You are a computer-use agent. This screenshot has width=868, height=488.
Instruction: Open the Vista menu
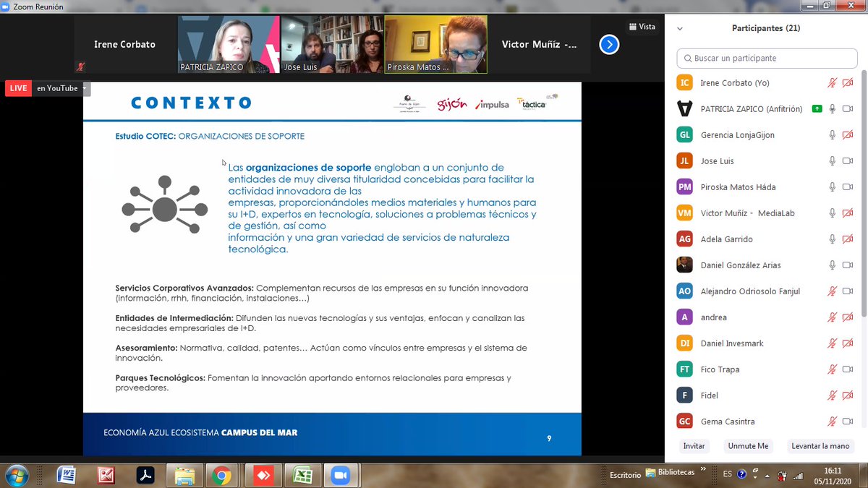coord(642,26)
